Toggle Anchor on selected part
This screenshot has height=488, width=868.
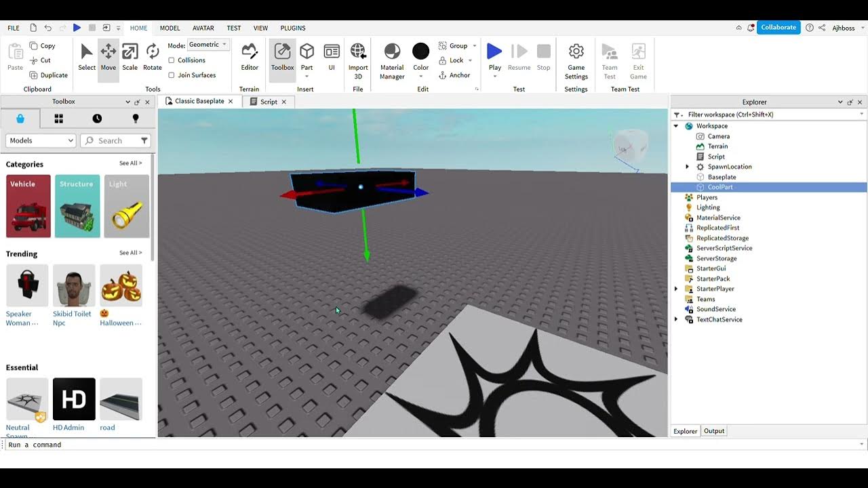click(454, 75)
